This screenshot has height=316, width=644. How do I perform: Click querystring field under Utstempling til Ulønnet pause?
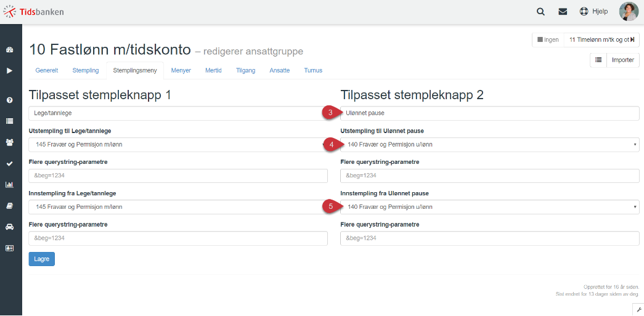490,176
